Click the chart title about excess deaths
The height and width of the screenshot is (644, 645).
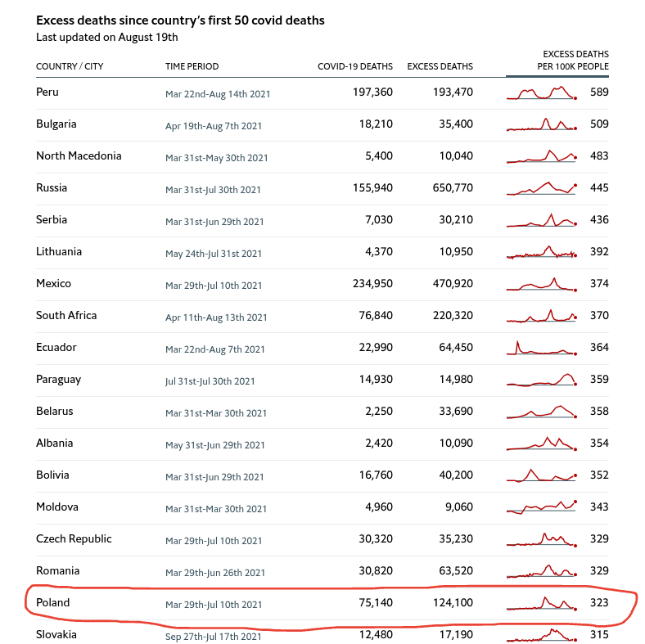coord(180,20)
